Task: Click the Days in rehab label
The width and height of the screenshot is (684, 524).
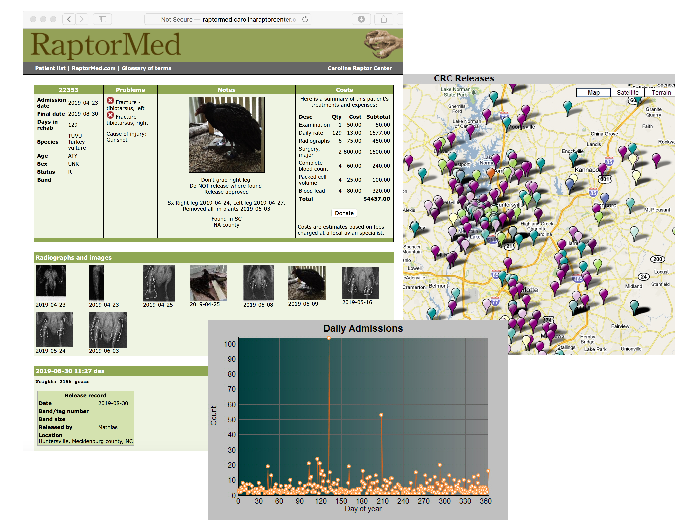Action: [48, 125]
